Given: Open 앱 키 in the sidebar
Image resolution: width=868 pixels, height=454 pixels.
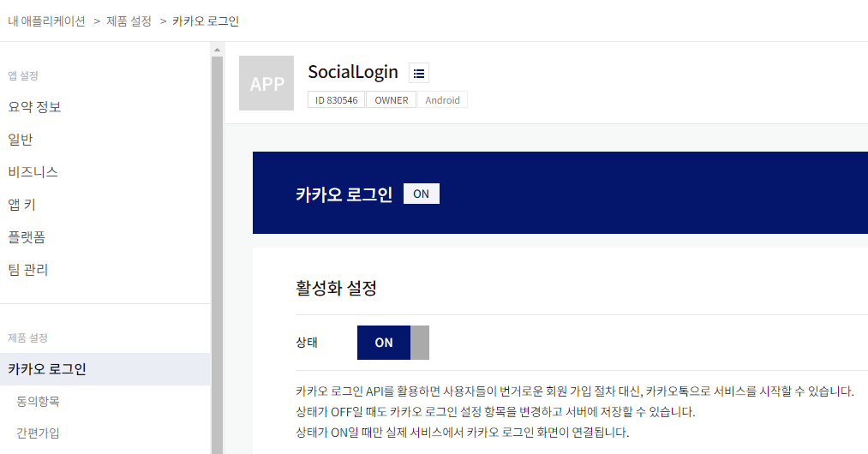Looking at the screenshot, I should tap(21, 205).
